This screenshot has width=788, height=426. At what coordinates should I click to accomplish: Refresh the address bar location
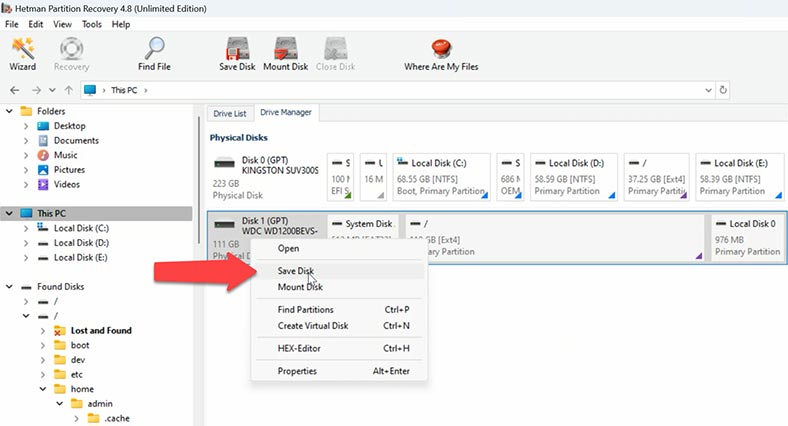[723, 90]
